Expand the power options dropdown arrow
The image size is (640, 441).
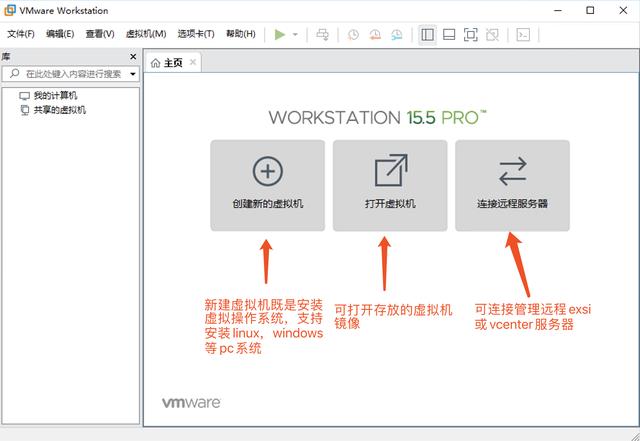pyautogui.click(x=295, y=35)
